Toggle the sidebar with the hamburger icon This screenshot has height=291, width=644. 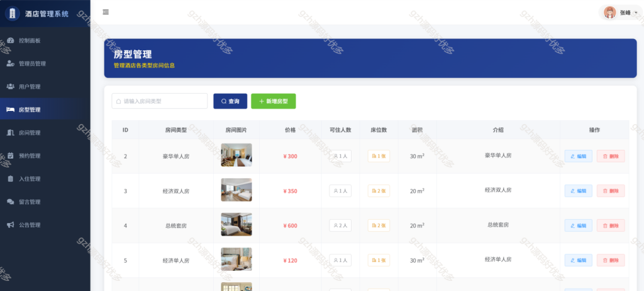click(106, 13)
